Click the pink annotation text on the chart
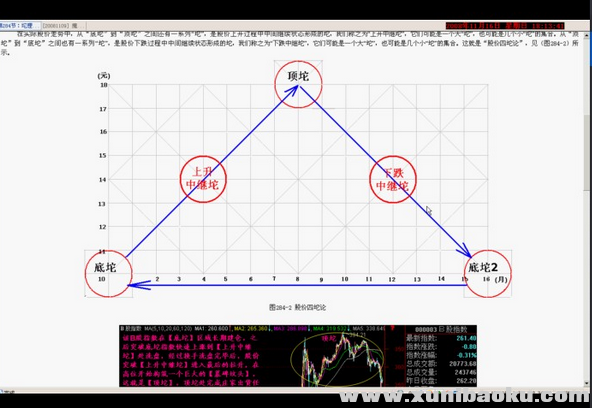This screenshot has height=408, width=592. click(x=190, y=360)
